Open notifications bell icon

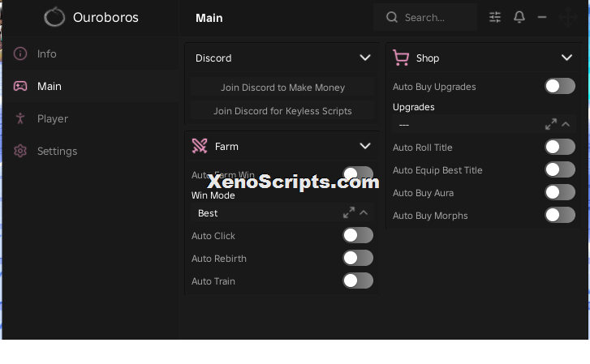(519, 17)
